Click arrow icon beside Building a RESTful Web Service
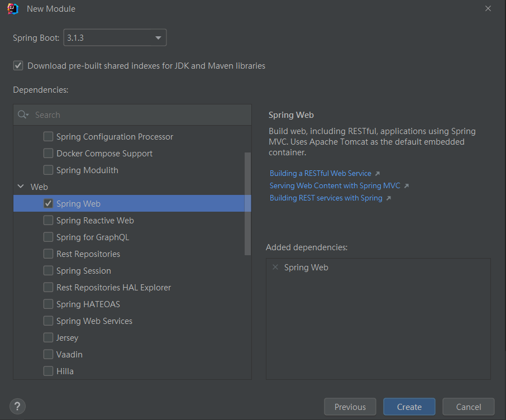The width and height of the screenshot is (506, 420). point(377,174)
